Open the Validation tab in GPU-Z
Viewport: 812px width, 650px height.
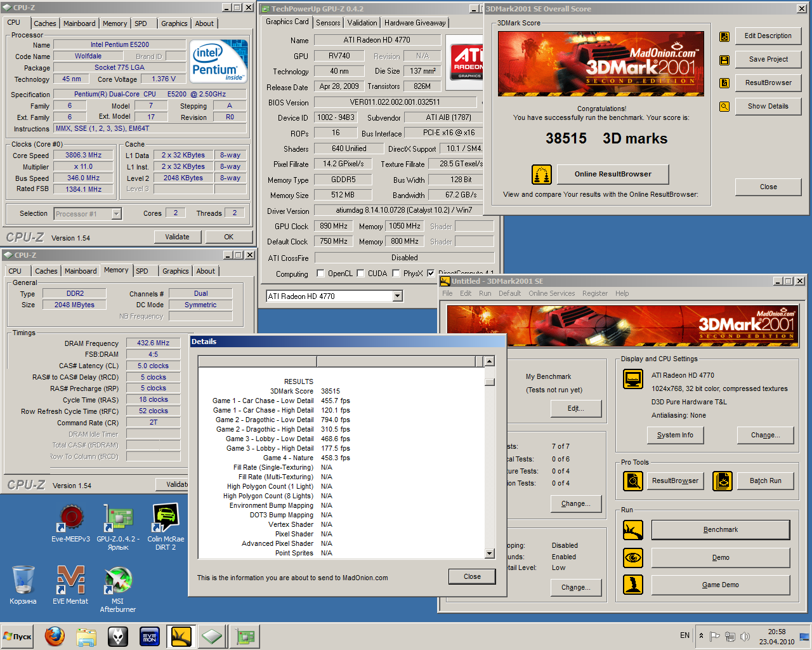[362, 23]
